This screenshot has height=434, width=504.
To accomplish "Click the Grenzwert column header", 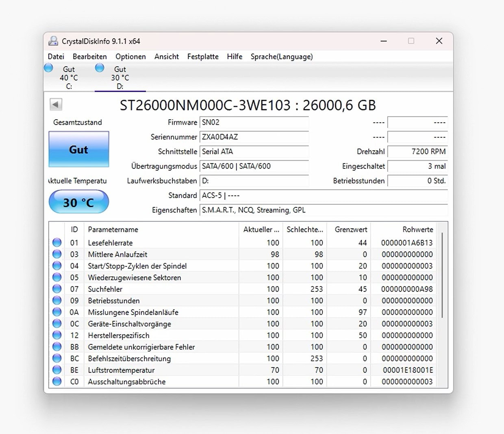I will [x=349, y=229].
